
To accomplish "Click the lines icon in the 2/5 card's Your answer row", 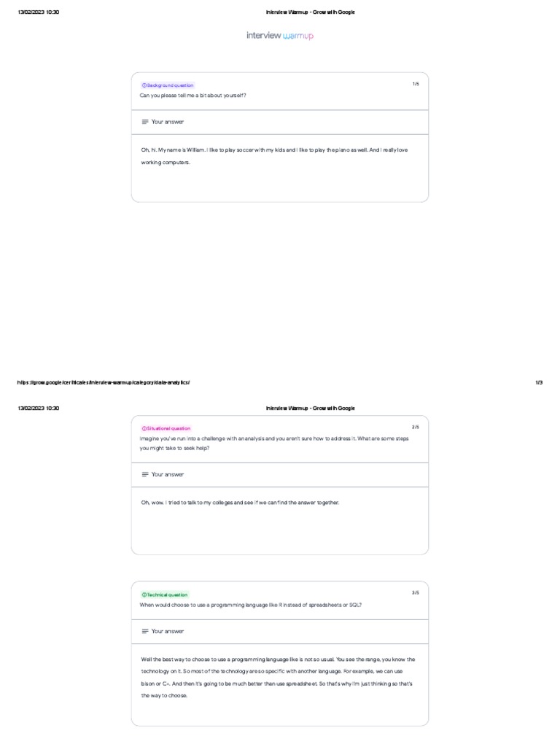I will [x=145, y=474].
